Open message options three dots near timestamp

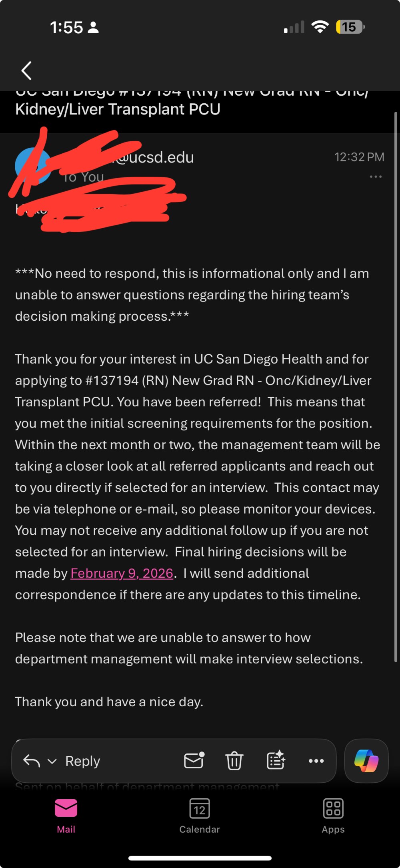pos(376,177)
